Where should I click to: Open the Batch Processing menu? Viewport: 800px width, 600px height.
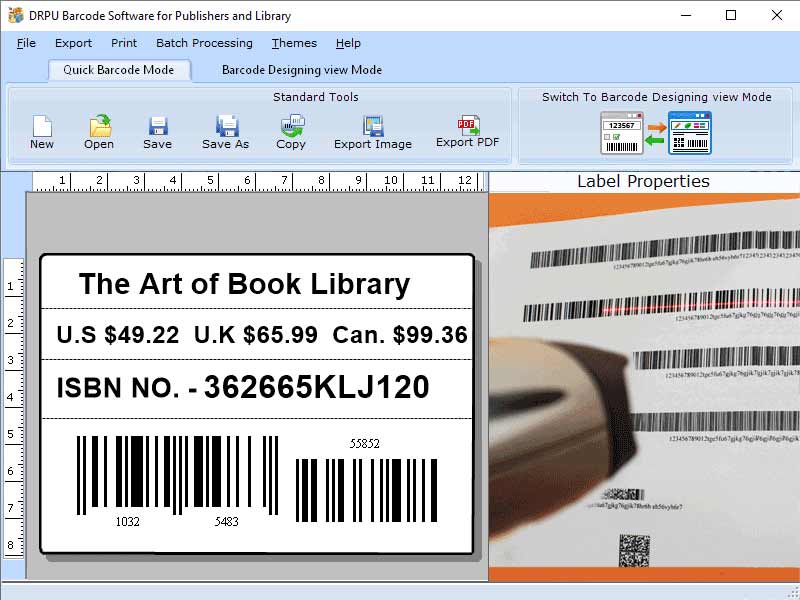204,43
